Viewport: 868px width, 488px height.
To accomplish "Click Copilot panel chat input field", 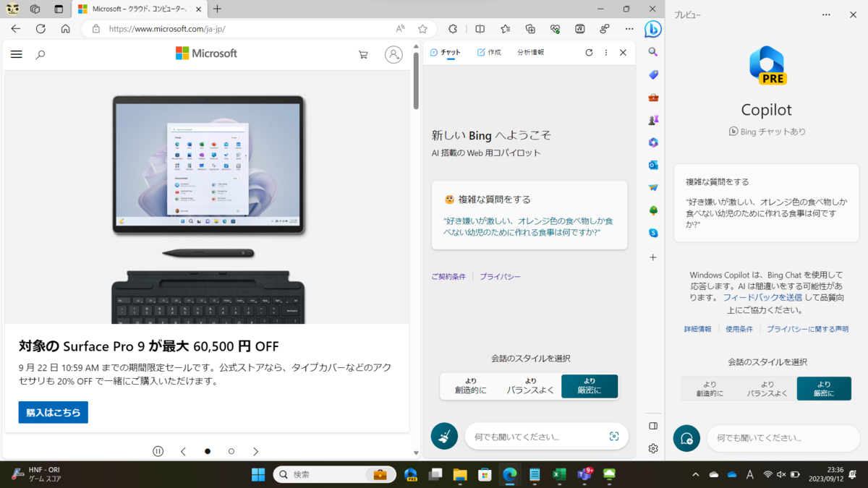I will click(x=783, y=438).
